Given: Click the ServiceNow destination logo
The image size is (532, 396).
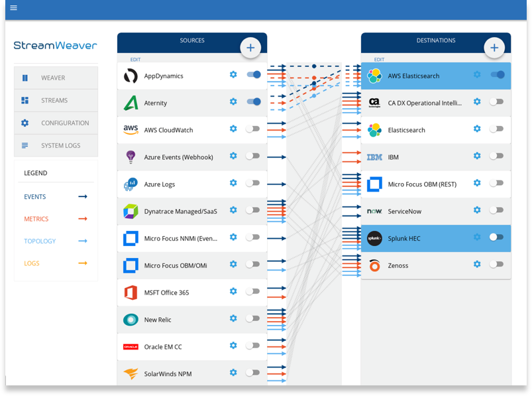Looking at the screenshot, I should [374, 211].
